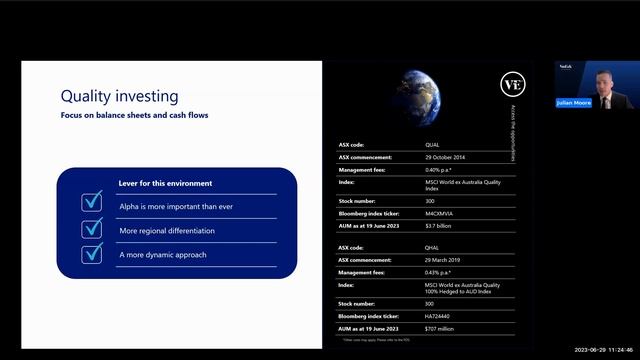Click the M4CXMVIA Bloomberg ticker
Screen dimensions: 640x360
(x=439, y=213)
